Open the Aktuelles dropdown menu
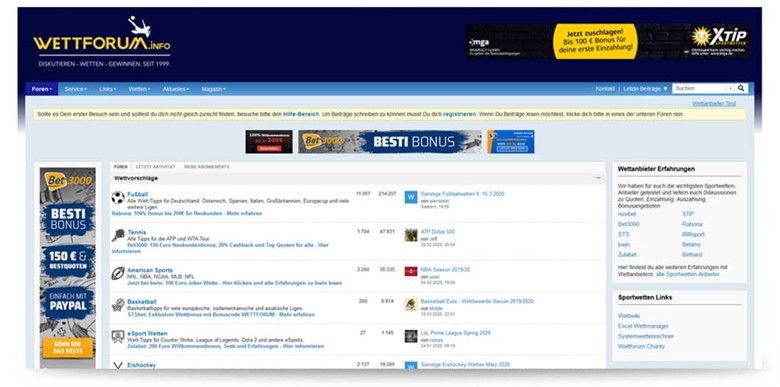 (176, 89)
